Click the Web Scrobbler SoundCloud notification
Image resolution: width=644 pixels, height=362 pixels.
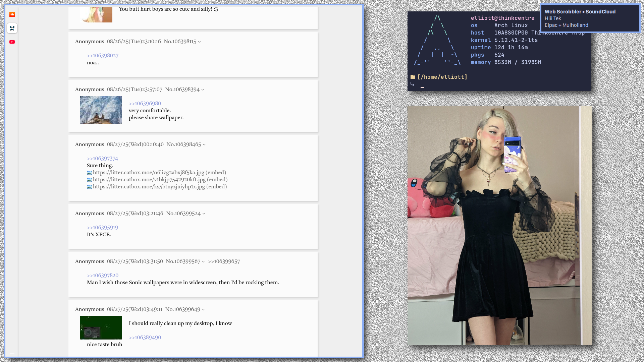[590, 18]
